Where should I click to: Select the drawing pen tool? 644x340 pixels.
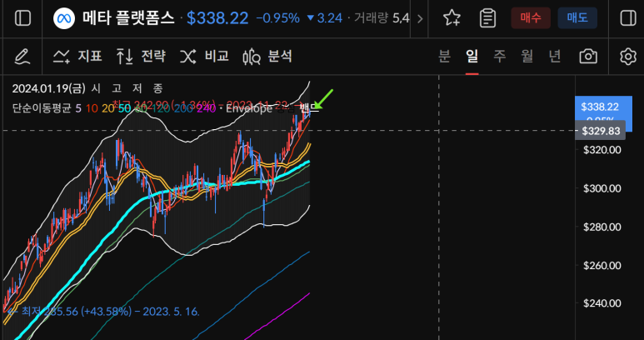pyautogui.click(x=22, y=57)
